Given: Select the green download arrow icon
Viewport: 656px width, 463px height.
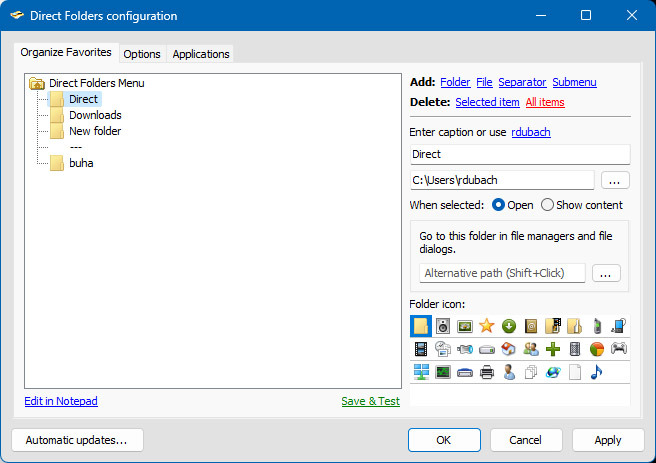Looking at the screenshot, I should [509, 326].
